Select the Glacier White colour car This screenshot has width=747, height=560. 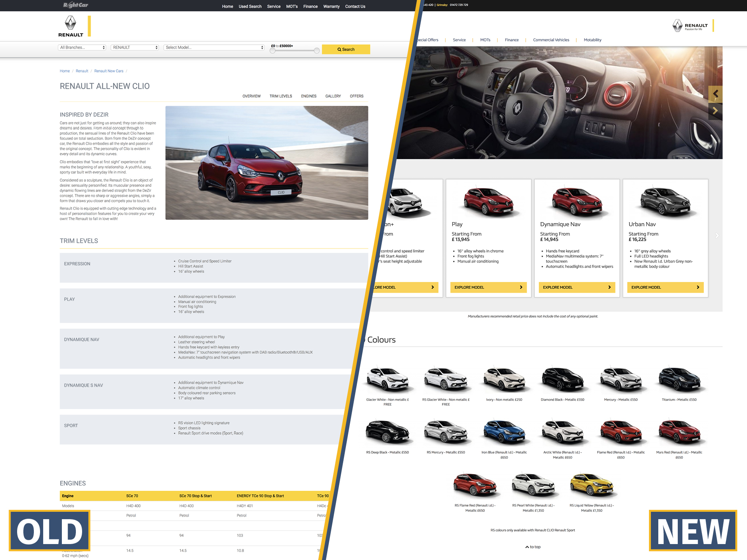tap(388, 379)
